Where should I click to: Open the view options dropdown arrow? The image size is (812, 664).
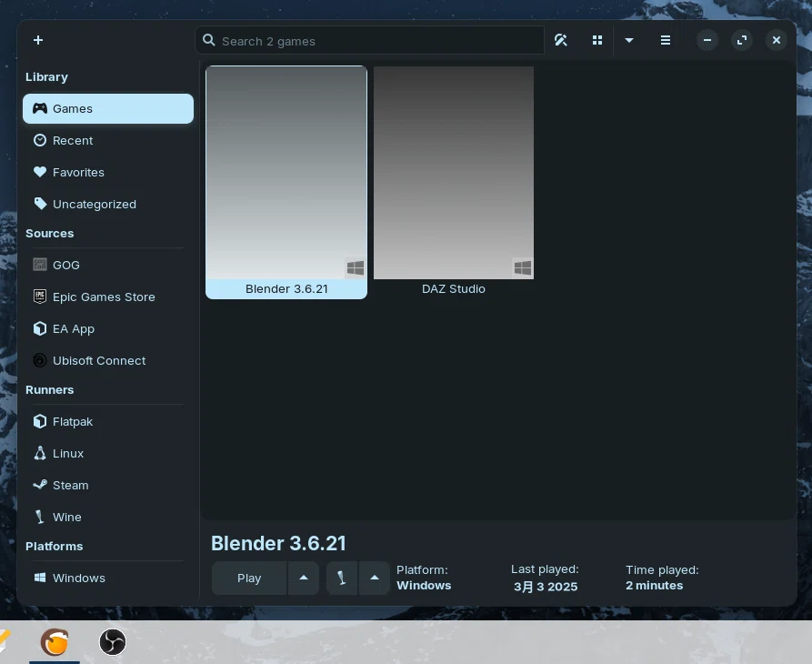pos(629,40)
